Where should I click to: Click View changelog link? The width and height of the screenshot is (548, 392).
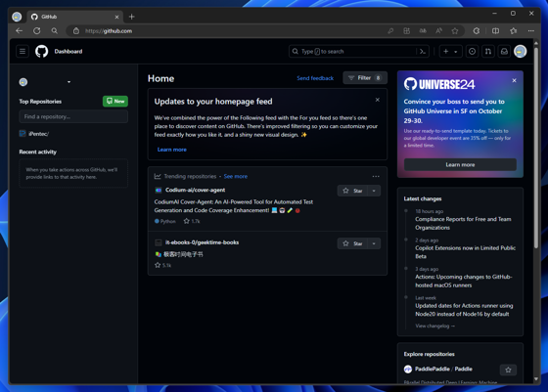click(435, 327)
